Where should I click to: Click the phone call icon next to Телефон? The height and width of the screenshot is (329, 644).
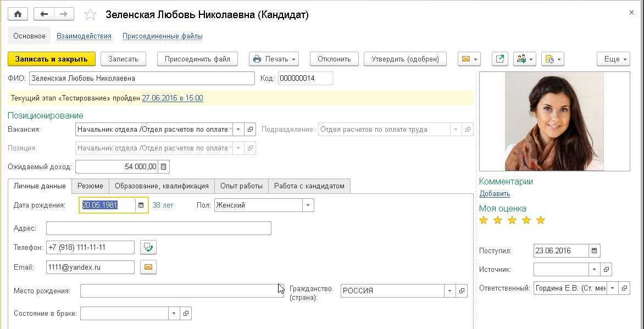[148, 248]
